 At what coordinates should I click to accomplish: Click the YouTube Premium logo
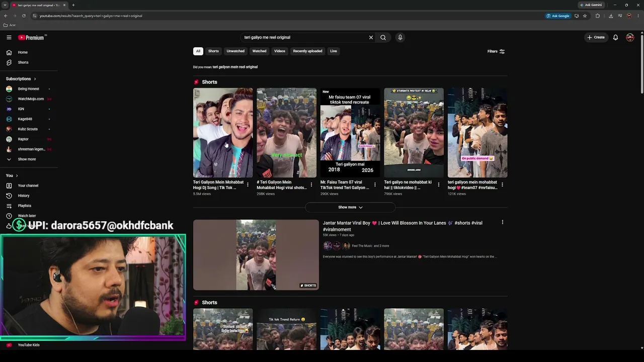(x=31, y=37)
